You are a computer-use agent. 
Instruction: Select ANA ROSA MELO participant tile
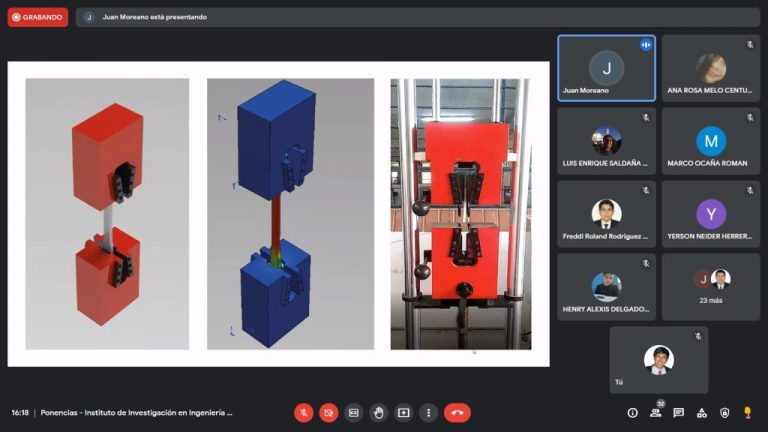coord(711,68)
